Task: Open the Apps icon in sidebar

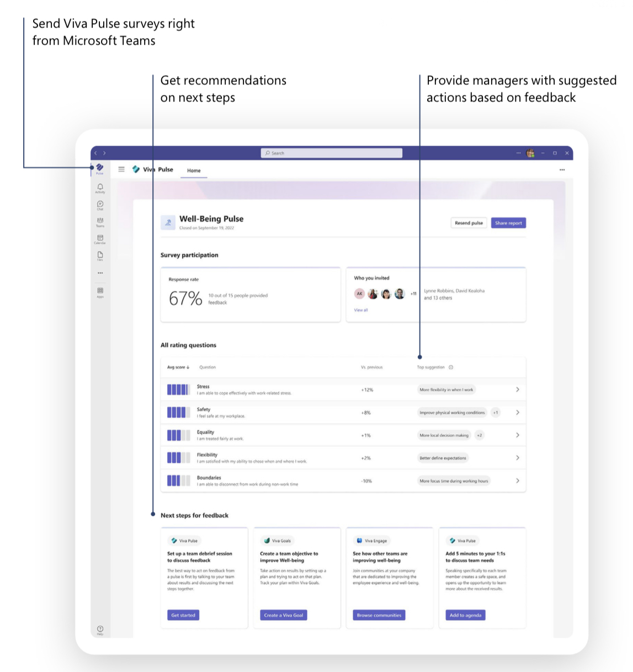Action: coord(100,291)
